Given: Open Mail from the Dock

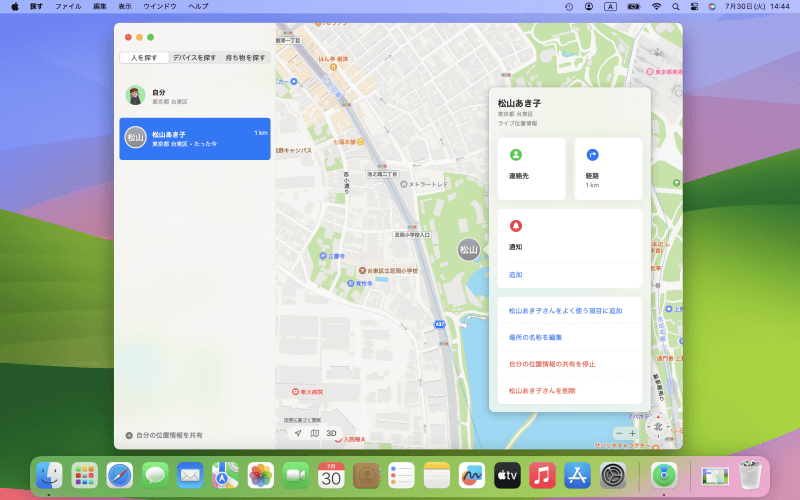Looking at the screenshot, I should (190, 476).
